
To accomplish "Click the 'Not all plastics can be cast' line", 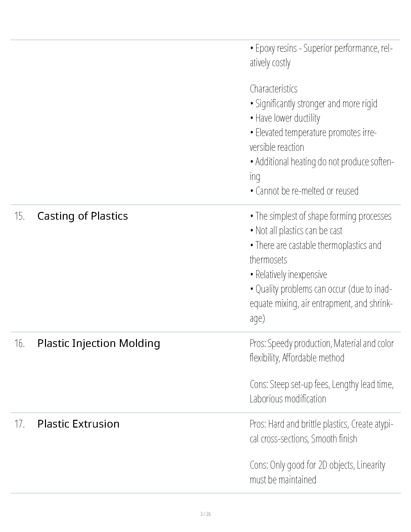I will (296, 231).
